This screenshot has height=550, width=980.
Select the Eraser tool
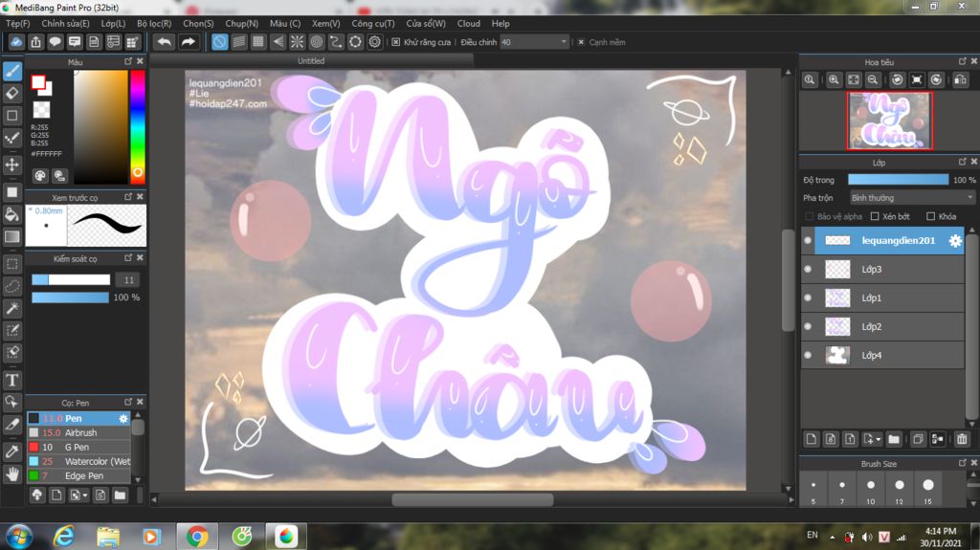coord(11,94)
